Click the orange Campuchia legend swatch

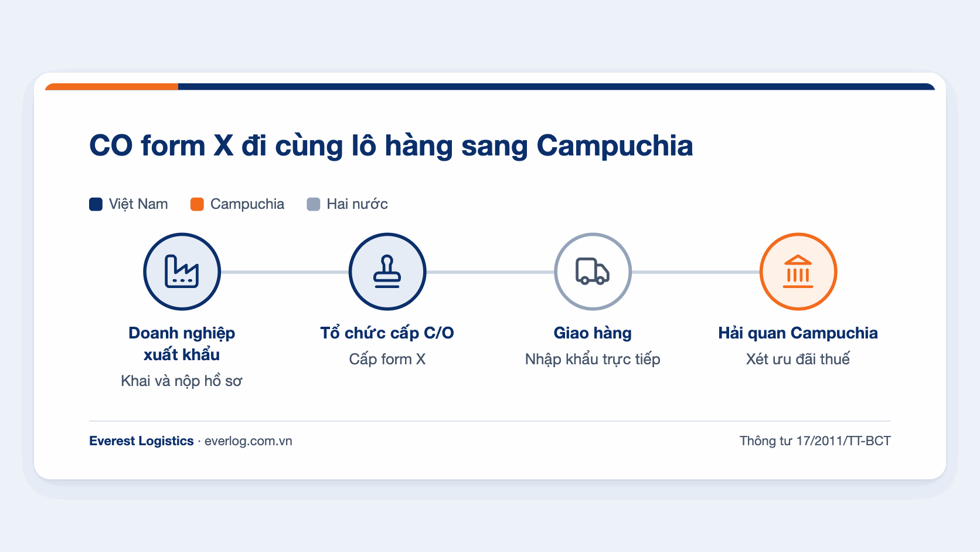tap(197, 204)
